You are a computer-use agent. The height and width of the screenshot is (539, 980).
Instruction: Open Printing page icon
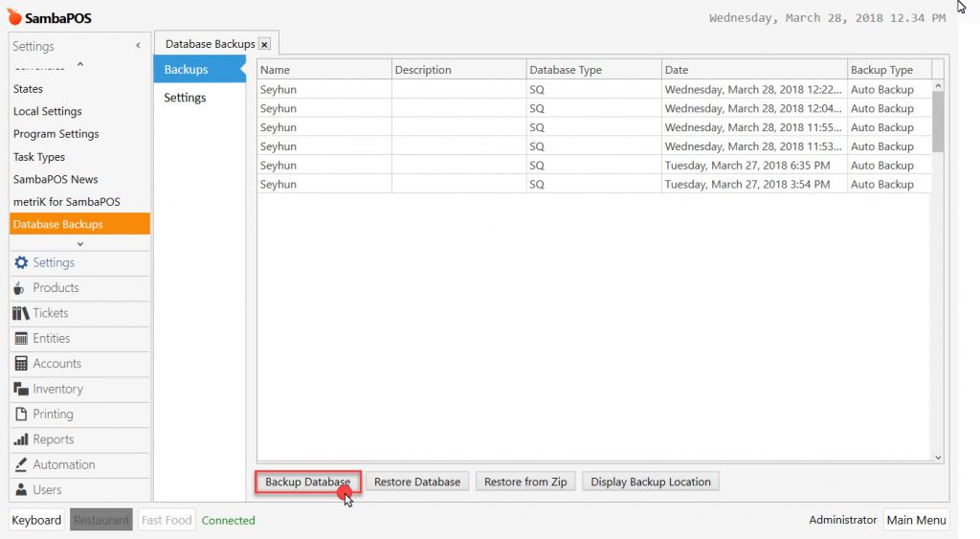[21, 414]
